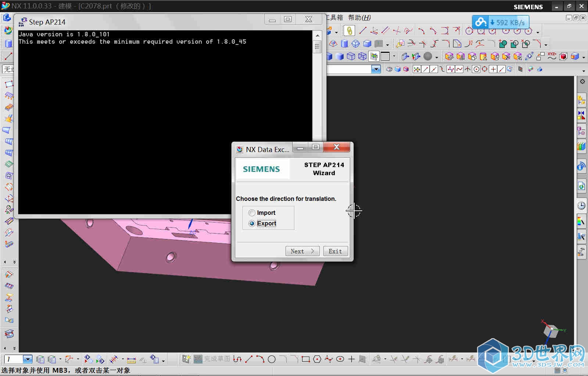Click the measure distance ruler icon
This screenshot has height=376, width=588.
(x=131, y=359)
